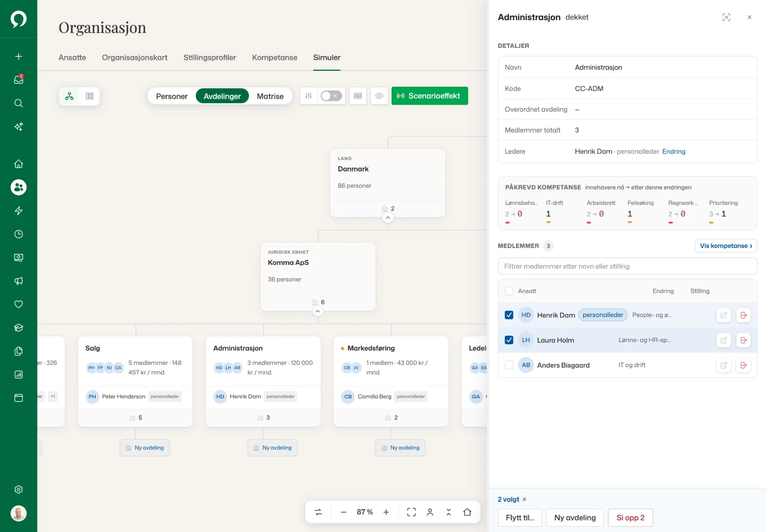
Task: Zoom out of the org chart
Action: (x=343, y=512)
